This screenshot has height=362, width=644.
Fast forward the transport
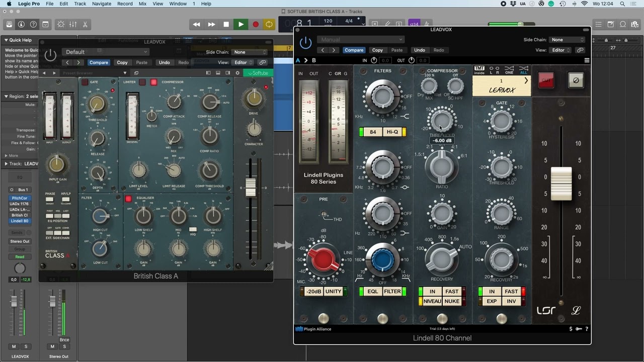(211, 24)
